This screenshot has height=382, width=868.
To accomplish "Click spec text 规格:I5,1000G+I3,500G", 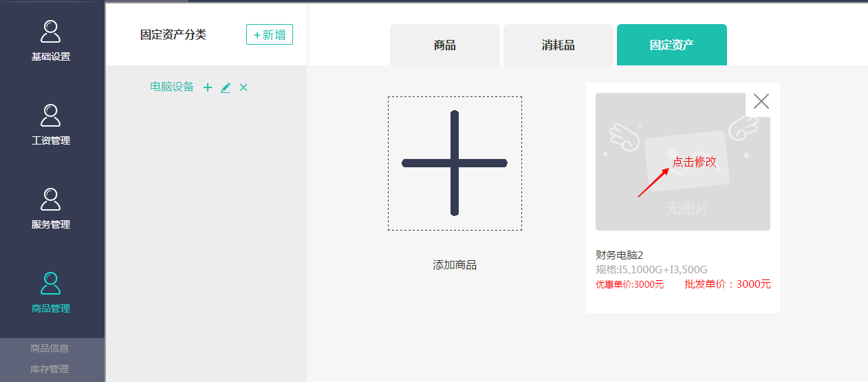I will (x=651, y=270).
